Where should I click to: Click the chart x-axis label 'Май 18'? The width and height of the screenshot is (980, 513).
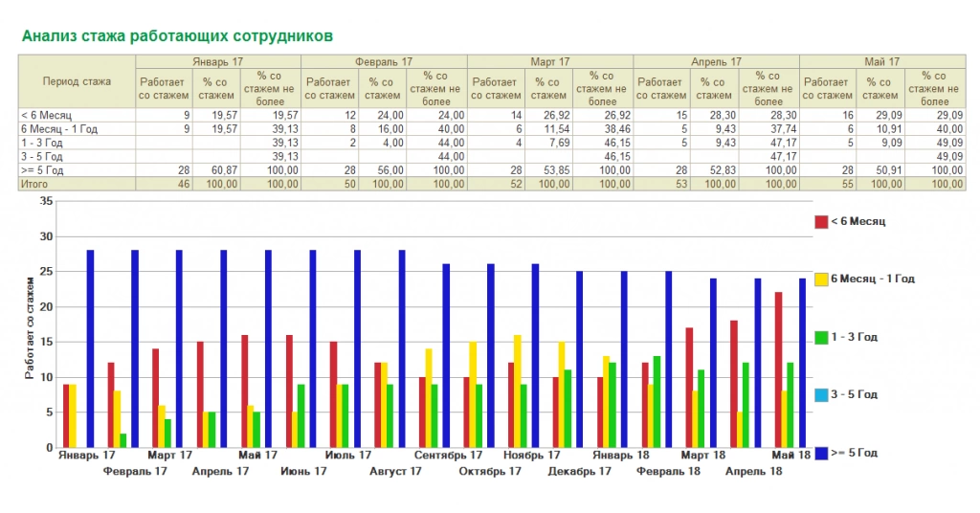pyautogui.click(x=791, y=455)
